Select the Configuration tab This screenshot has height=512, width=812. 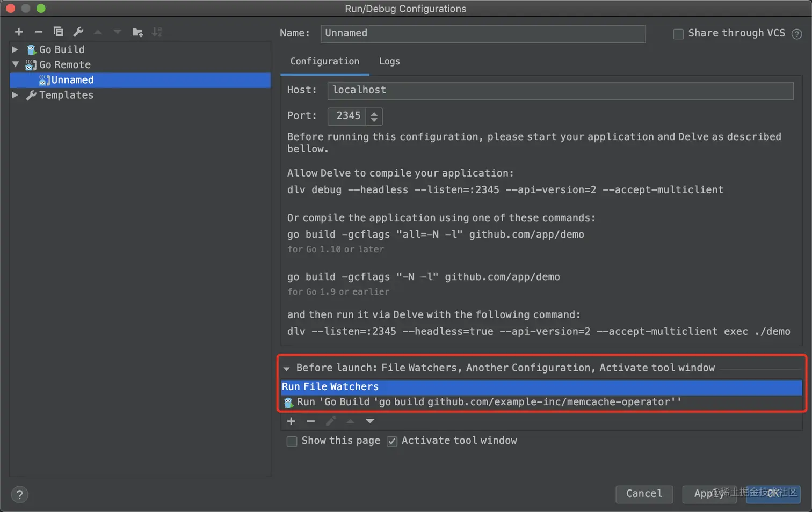coord(324,61)
